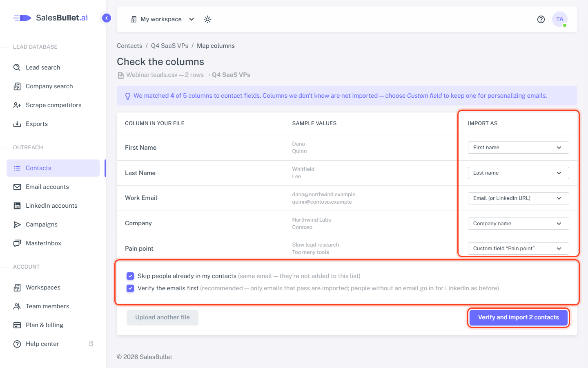
Task: Click the Company search building icon
Action: (x=17, y=86)
